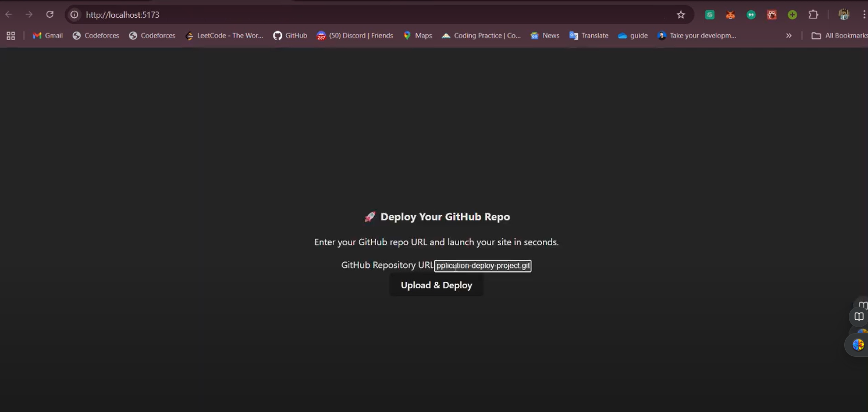This screenshot has height=412, width=868.
Task: Click the GitHub Repository URL input field
Action: 483,266
